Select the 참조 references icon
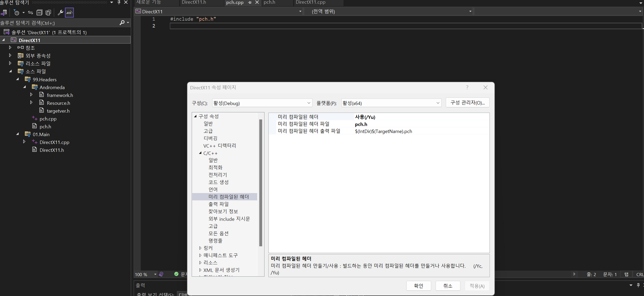The image size is (644, 296). point(20,47)
